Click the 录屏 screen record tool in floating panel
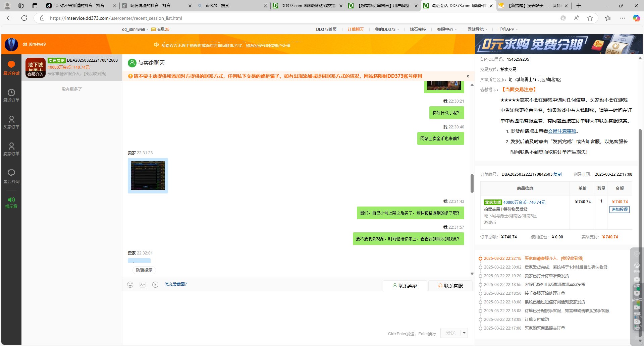The image size is (644, 346). point(637,309)
